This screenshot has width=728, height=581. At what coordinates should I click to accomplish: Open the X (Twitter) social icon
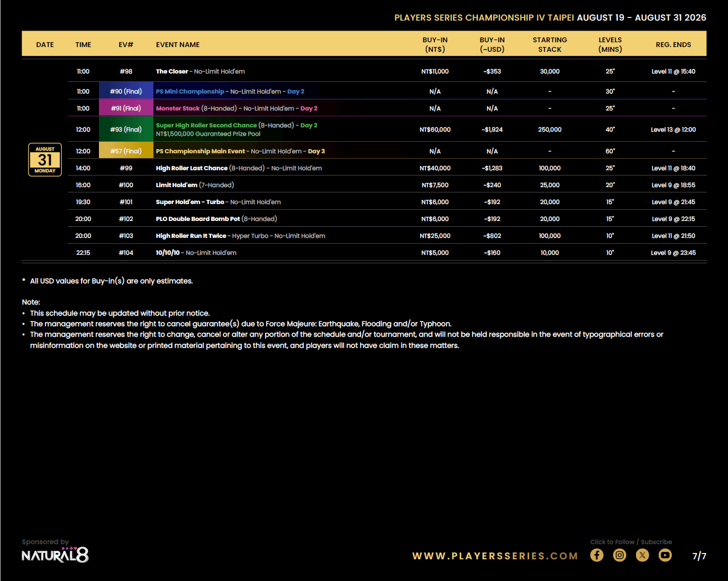coord(642,555)
